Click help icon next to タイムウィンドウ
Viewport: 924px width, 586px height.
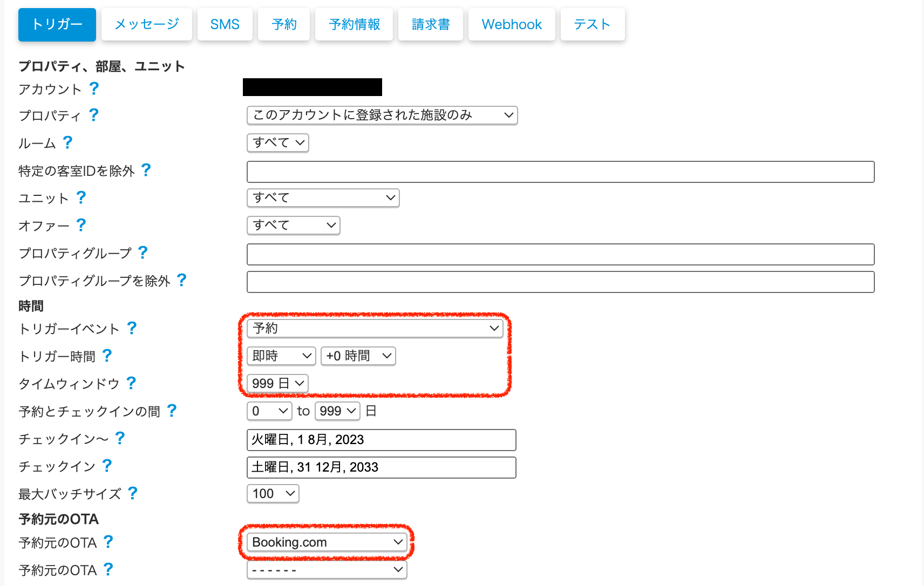click(131, 383)
